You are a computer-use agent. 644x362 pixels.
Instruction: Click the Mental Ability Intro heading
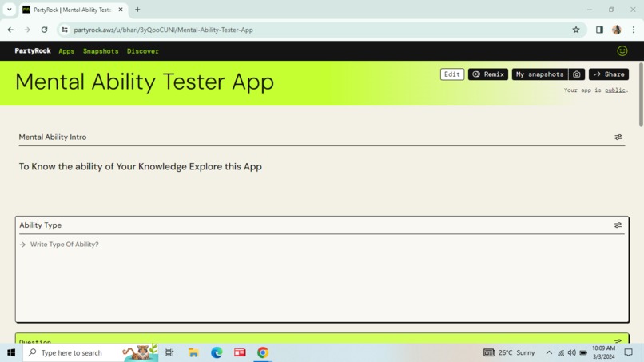[x=53, y=137]
